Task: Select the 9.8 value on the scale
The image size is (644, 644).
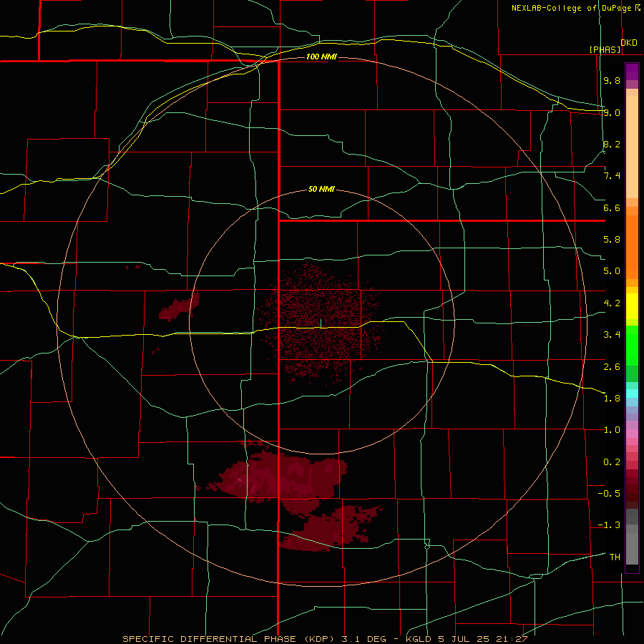Action: (x=612, y=80)
